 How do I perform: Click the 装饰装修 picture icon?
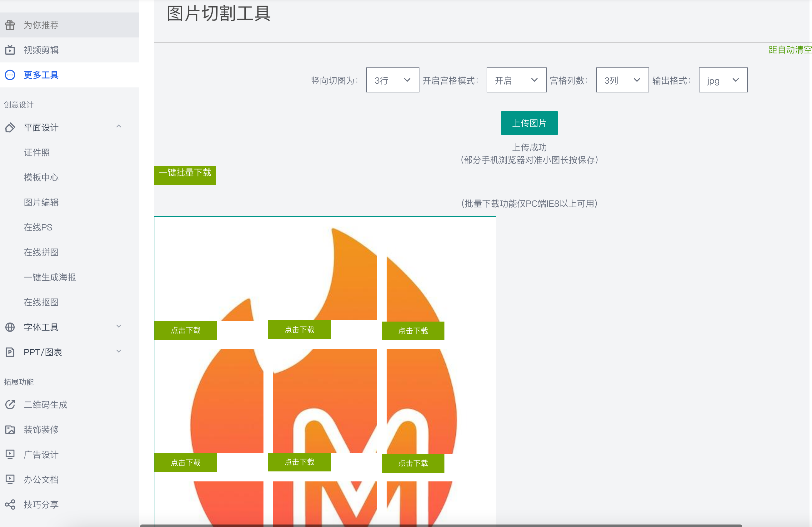point(10,429)
